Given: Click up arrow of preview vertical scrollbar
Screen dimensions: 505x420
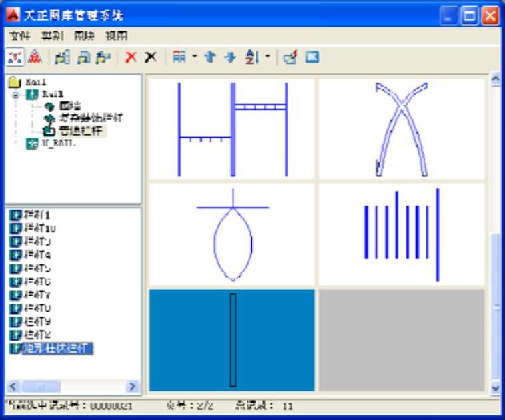Looking at the screenshot, I should (496, 79).
